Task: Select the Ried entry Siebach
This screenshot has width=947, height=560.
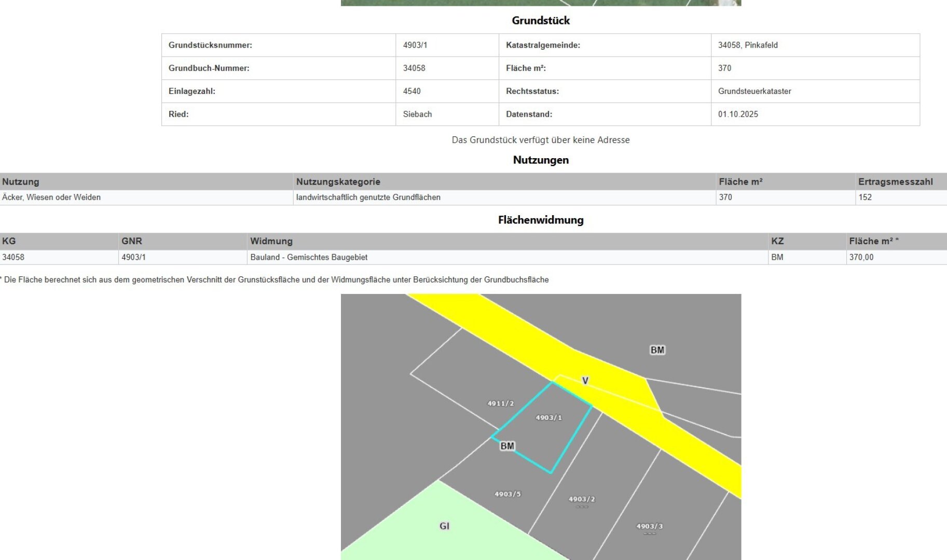Action: (x=418, y=114)
